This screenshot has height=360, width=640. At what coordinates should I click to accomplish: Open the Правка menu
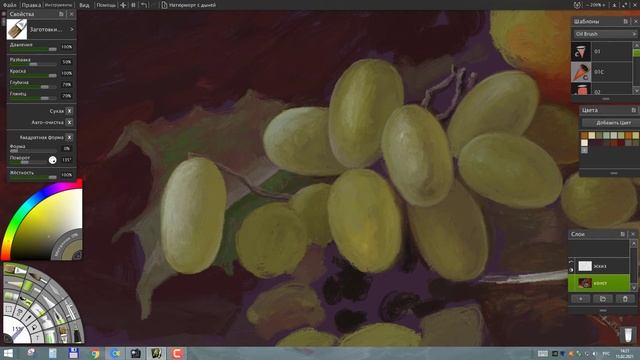click(31, 5)
